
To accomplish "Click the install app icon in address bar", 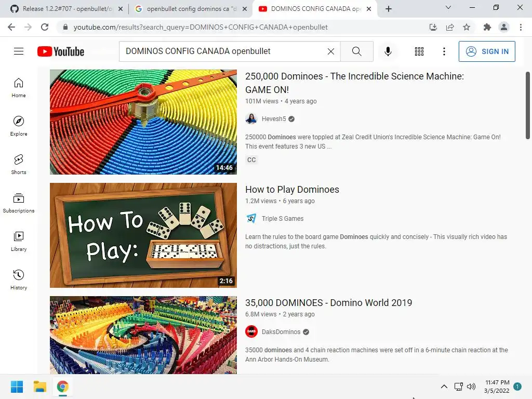I will click(x=433, y=27).
